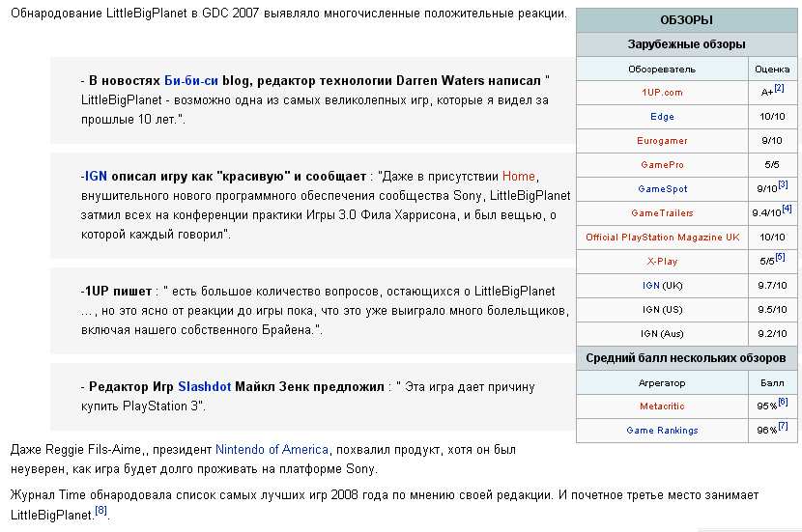Select the Балл column header
This screenshot has width=802, height=532.
[x=772, y=382]
